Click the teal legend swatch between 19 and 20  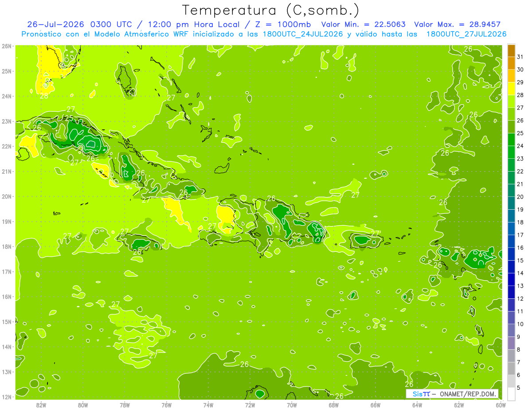pyautogui.click(x=511, y=203)
